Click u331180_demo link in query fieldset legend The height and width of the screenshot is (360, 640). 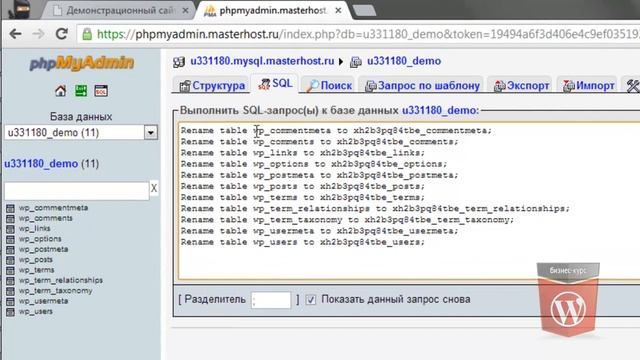coord(439,111)
